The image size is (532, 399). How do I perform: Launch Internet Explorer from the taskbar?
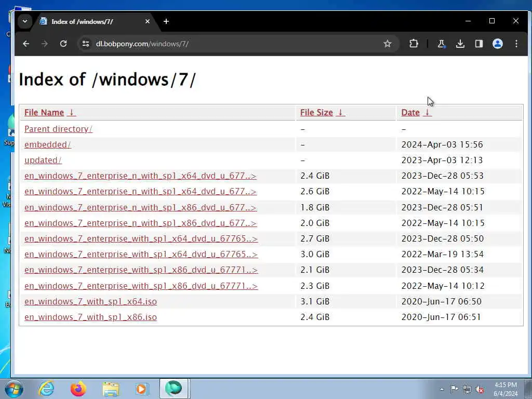(46, 389)
